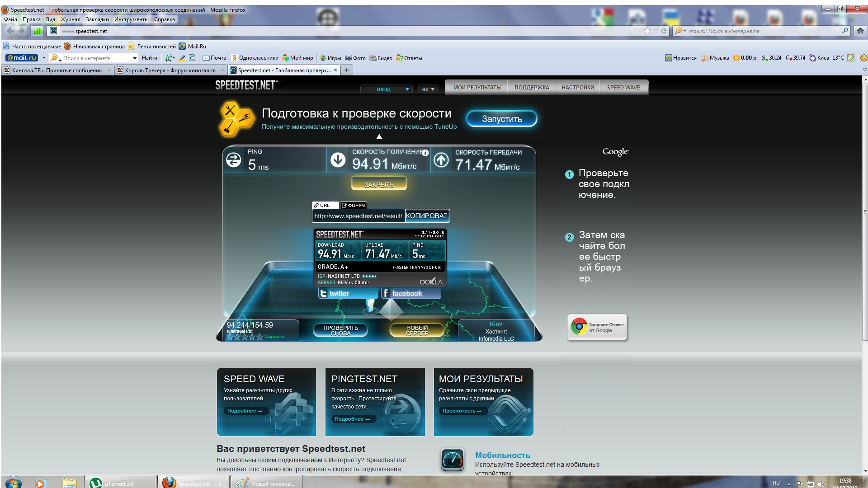This screenshot has height=488, width=868.
Task: Open the µTorrent 3.0 taskbar button
Action: pos(120,483)
